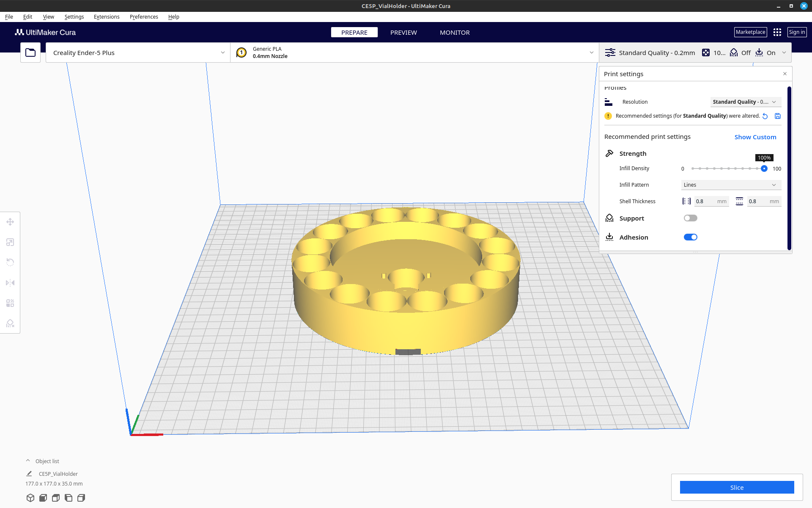Save altered settings to profile disk icon
Screen dimensions: 812x508
pos(778,116)
